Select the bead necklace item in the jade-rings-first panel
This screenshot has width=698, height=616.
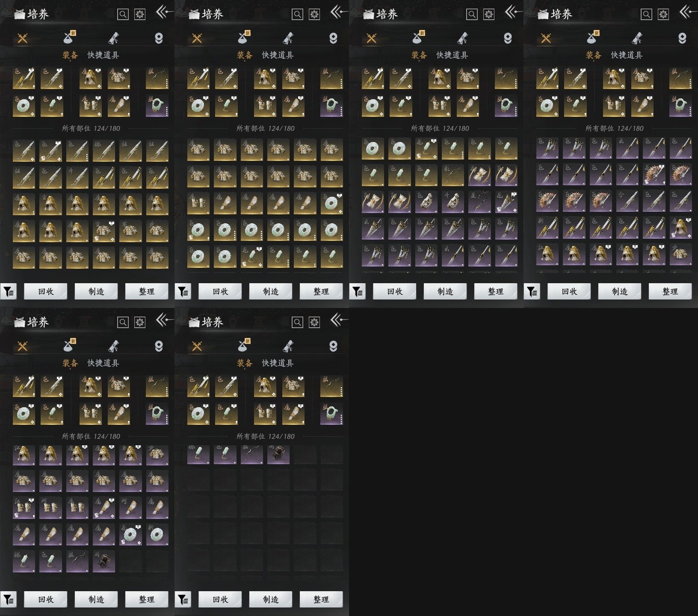point(479,201)
